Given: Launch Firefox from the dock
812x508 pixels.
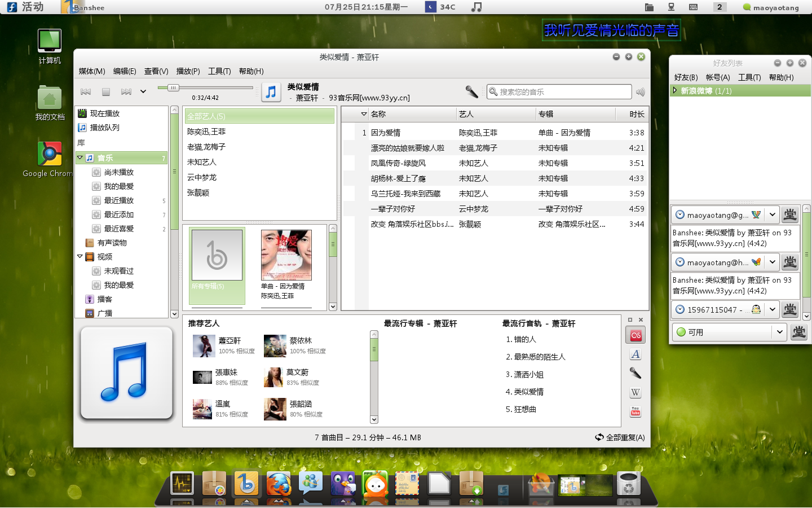Looking at the screenshot, I should click(279, 484).
